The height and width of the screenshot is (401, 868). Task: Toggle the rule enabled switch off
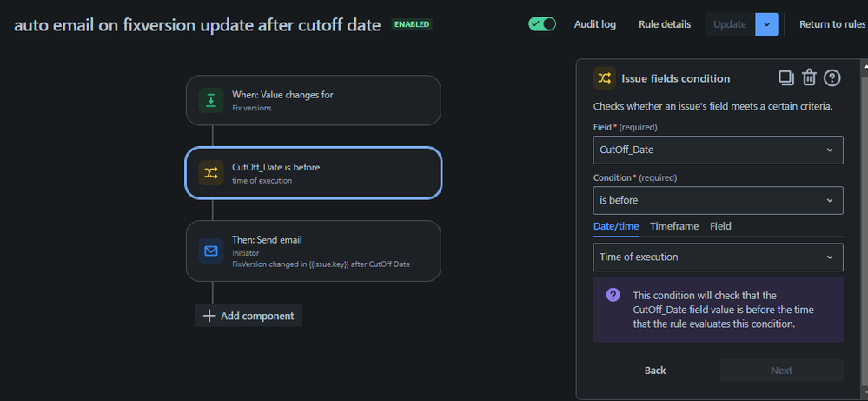542,23
